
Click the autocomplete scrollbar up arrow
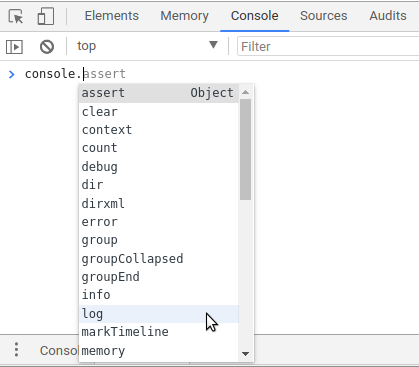[246, 92]
